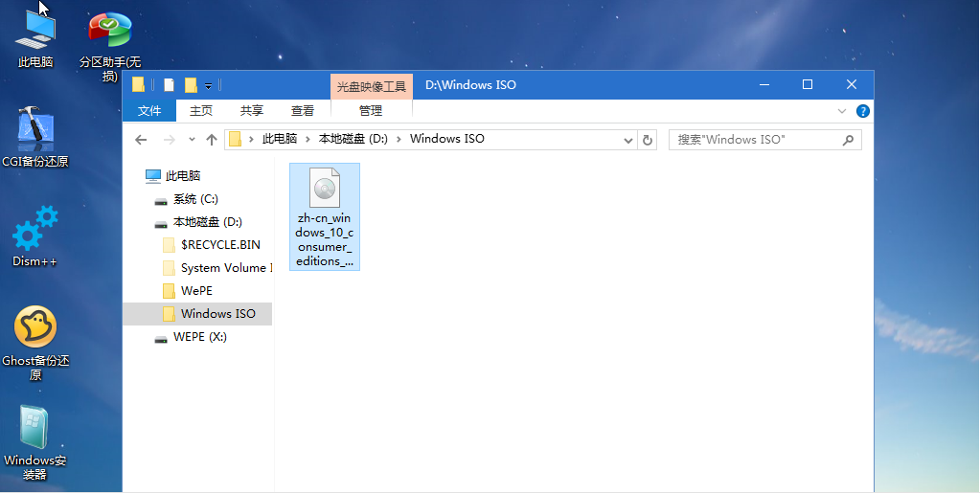Expand address bar history dropdown
The height and width of the screenshot is (494, 980).
click(x=628, y=140)
